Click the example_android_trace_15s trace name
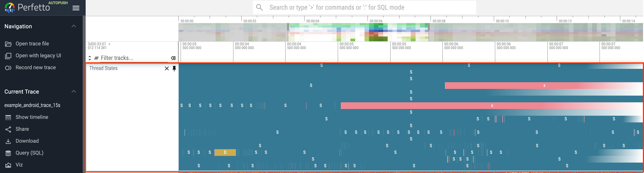The width and height of the screenshot is (644, 173). tap(33, 105)
